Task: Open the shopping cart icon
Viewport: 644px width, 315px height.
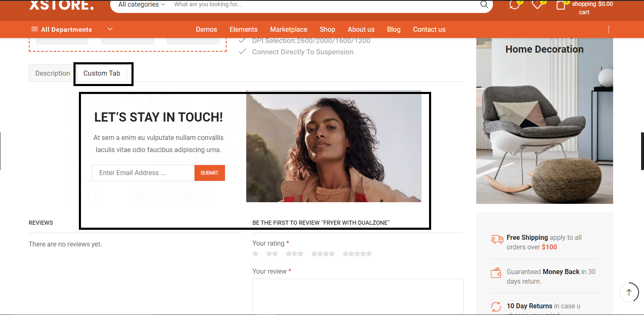Action: click(561, 5)
